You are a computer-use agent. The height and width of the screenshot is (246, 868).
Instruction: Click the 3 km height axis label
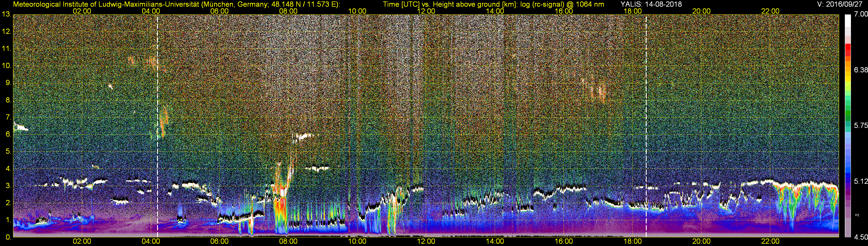8,186
